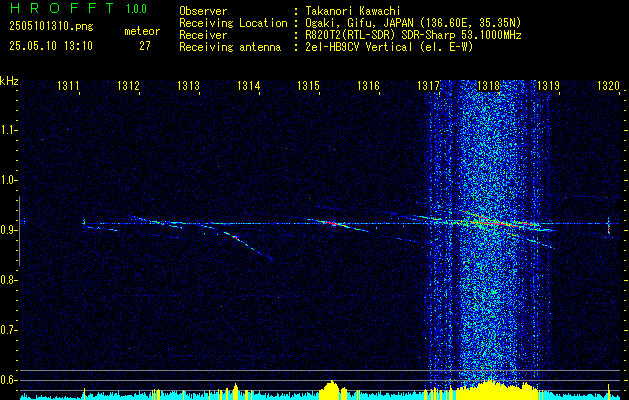Click the 1316 time axis marker
This screenshot has width=629, height=400.
tap(368, 85)
